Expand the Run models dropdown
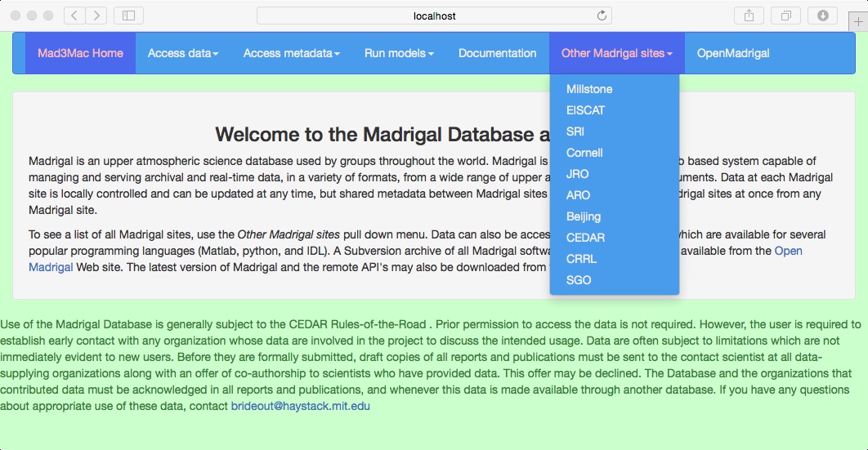Screen dimensions: 868x450 [x=399, y=53]
